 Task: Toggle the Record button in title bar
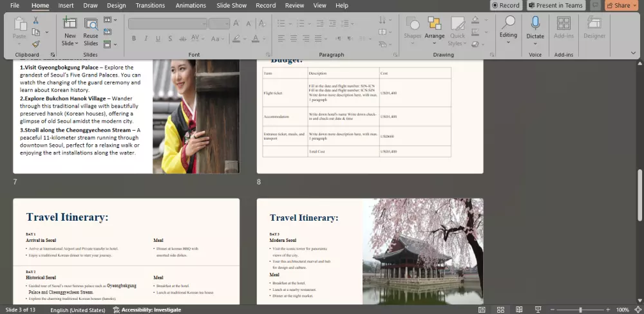[x=506, y=5]
